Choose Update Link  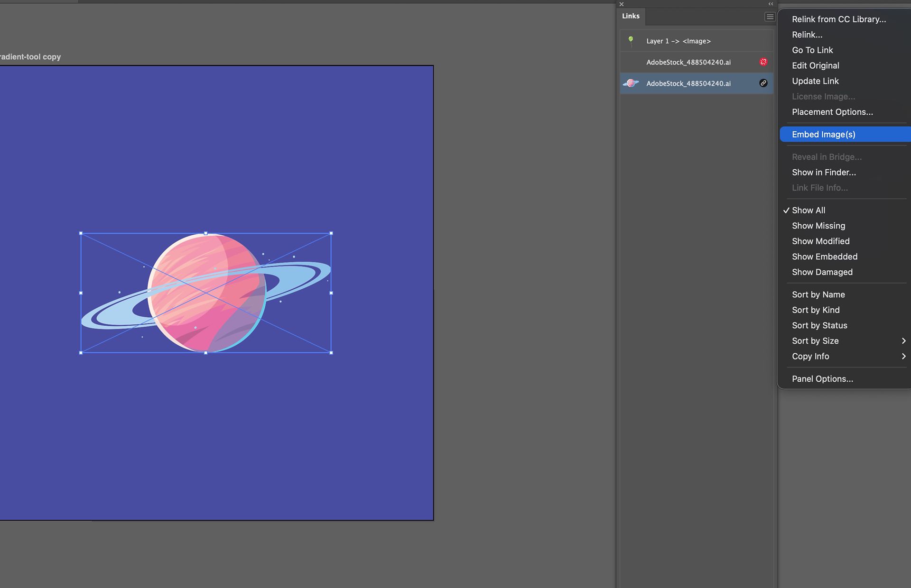[815, 81]
